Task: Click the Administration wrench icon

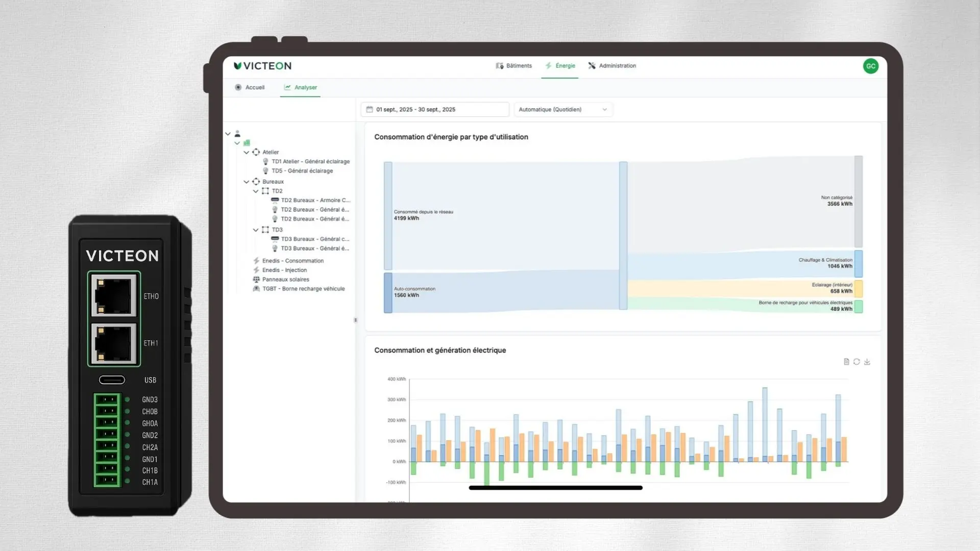Action: (x=592, y=66)
